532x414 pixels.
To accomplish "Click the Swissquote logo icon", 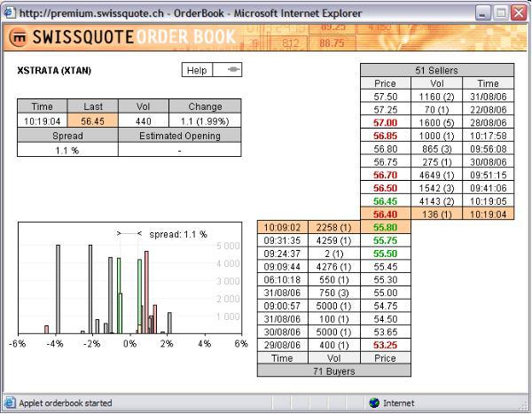I will [x=18, y=37].
